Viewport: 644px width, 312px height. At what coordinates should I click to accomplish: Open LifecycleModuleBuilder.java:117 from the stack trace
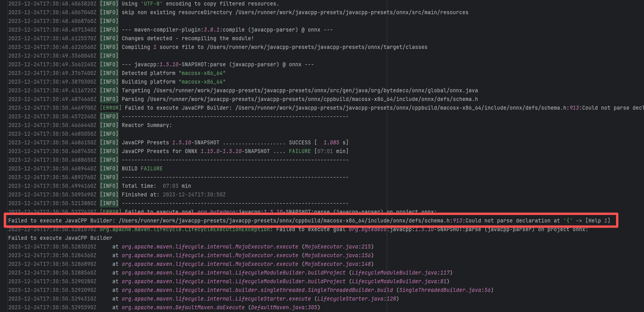[401, 273]
